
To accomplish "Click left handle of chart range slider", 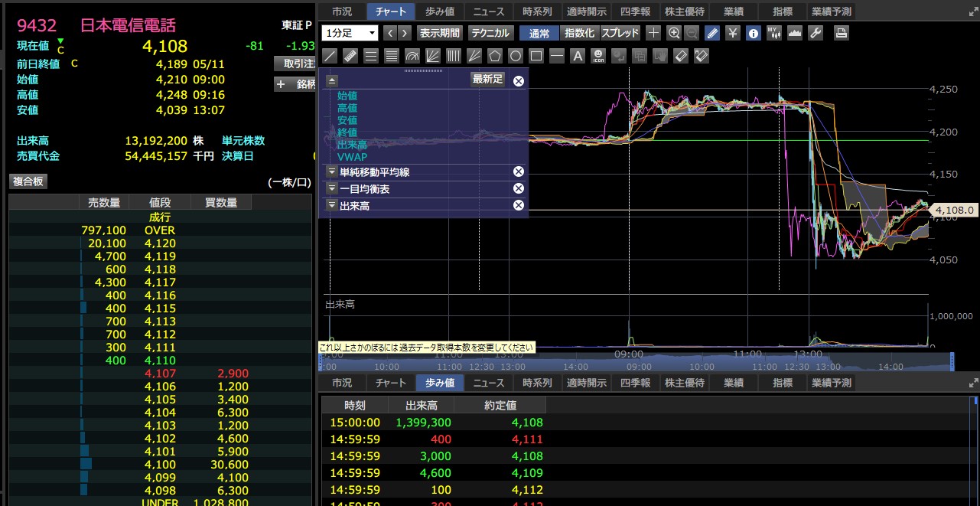I will (321, 361).
